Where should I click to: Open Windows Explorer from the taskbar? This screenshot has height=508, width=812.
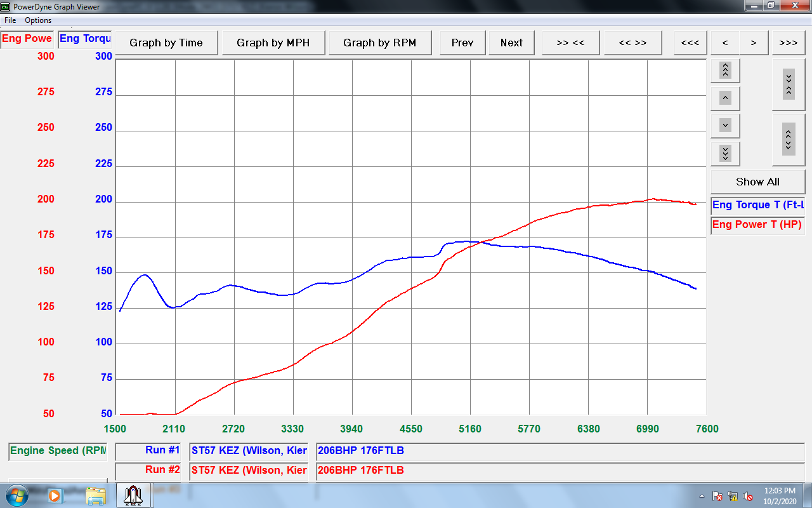96,495
